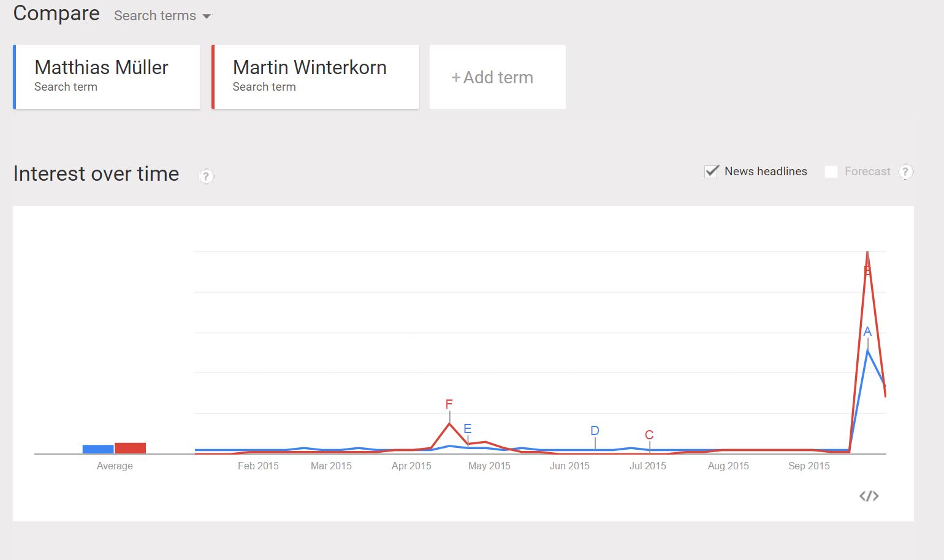This screenshot has width=944, height=560.
Task: Open news headline marker D
Action: [595, 431]
